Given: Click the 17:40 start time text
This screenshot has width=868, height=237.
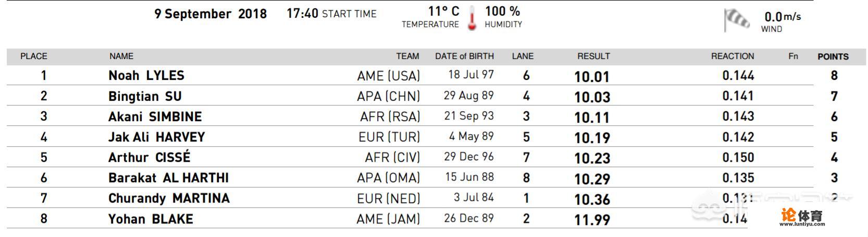Looking at the screenshot, I should (x=302, y=14).
